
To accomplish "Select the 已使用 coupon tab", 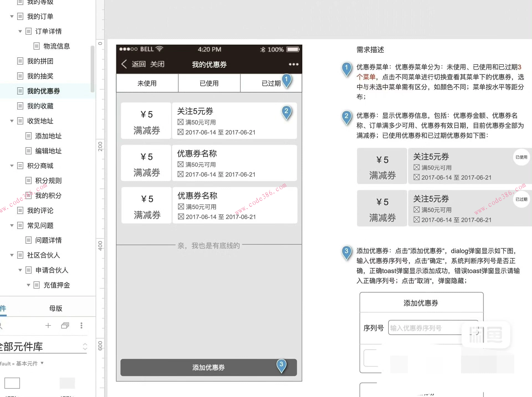I will 209,83.
